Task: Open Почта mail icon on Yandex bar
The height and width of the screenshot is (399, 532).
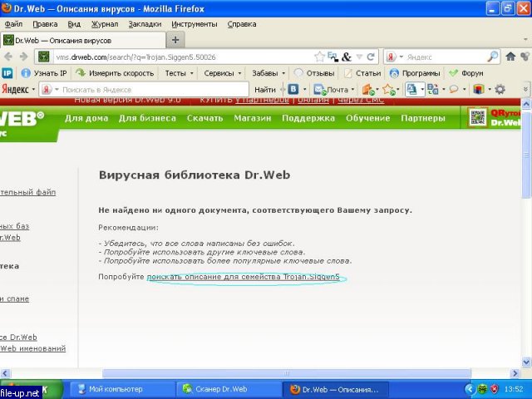Action: click(332, 89)
